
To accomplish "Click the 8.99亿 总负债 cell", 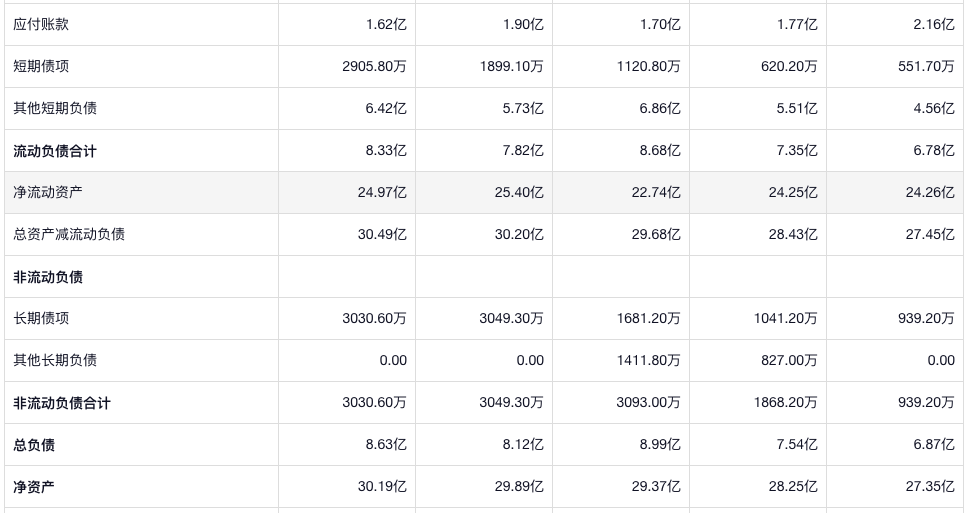I will [660, 445].
